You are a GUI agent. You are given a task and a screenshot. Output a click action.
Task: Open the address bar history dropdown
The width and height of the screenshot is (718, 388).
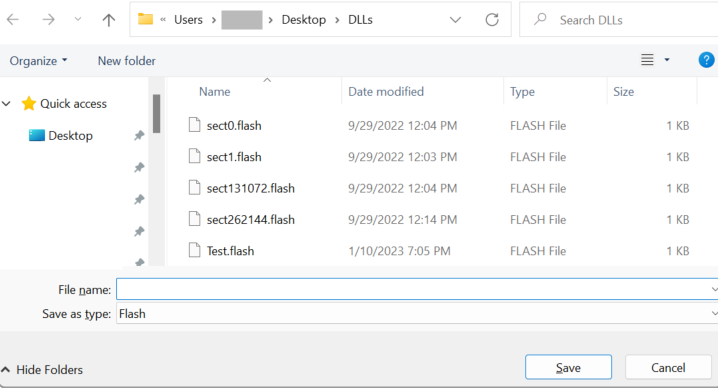pyautogui.click(x=455, y=20)
